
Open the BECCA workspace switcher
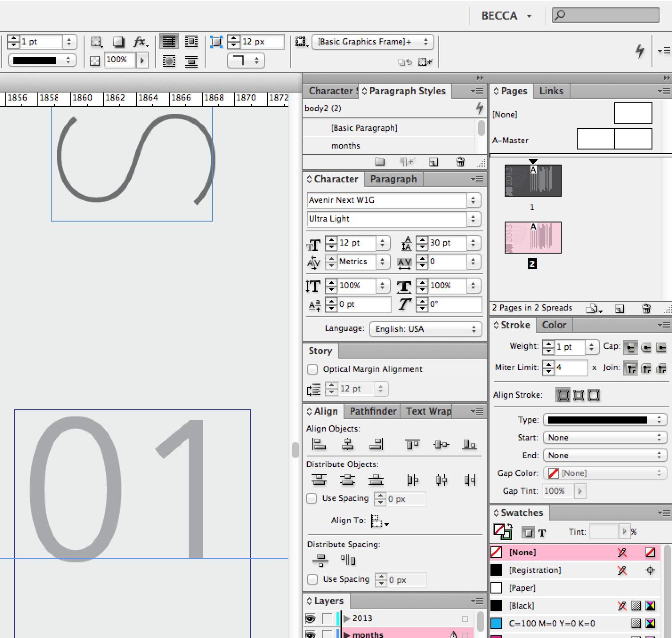point(506,16)
